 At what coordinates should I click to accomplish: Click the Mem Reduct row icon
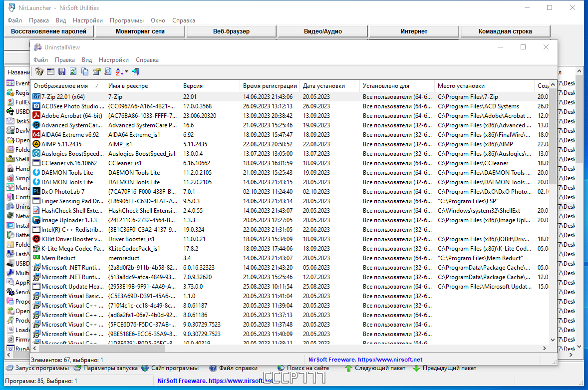click(x=36, y=258)
